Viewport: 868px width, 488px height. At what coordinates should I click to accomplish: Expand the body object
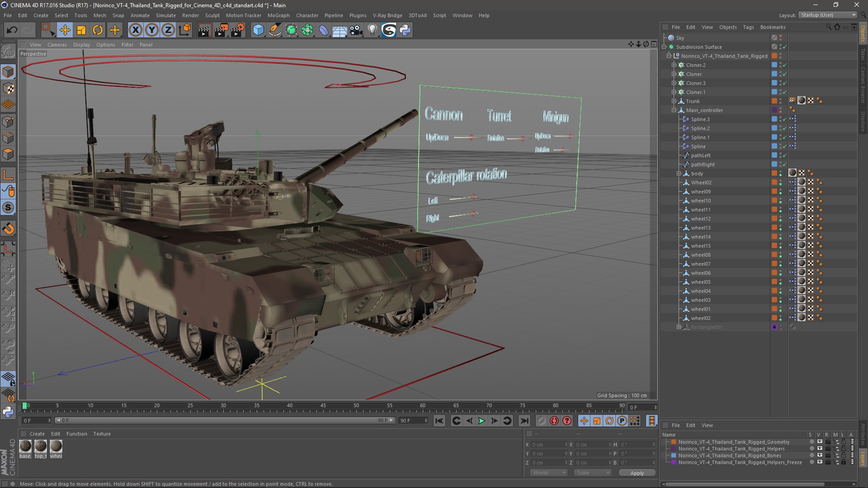[679, 174]
